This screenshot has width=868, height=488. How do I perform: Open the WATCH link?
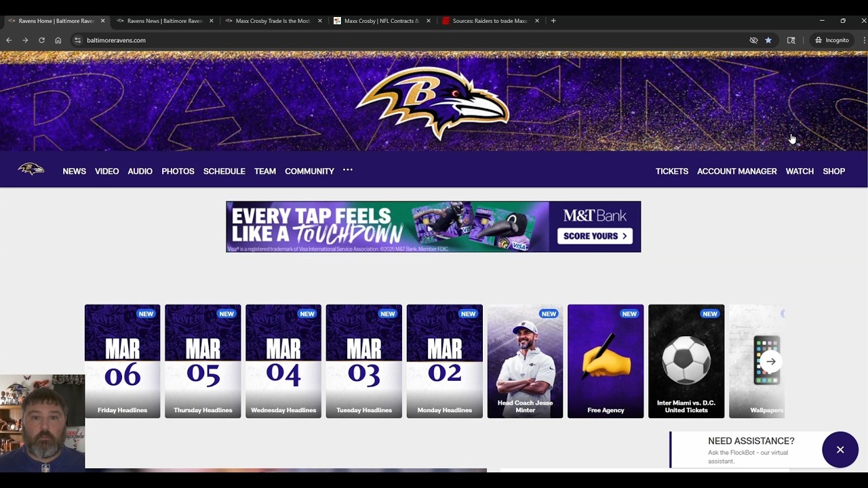(x=800, y=171)
